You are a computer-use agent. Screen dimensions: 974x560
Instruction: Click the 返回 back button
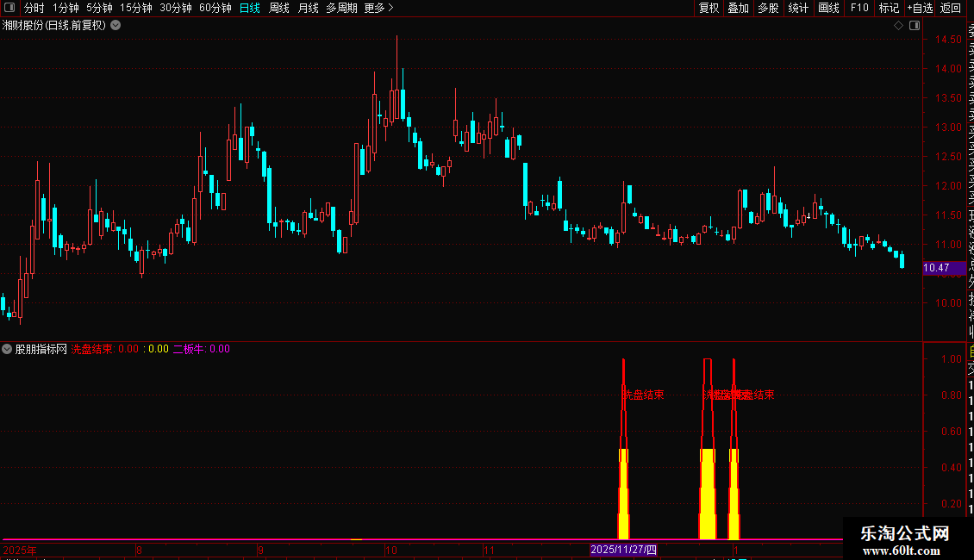pos(951,8)
